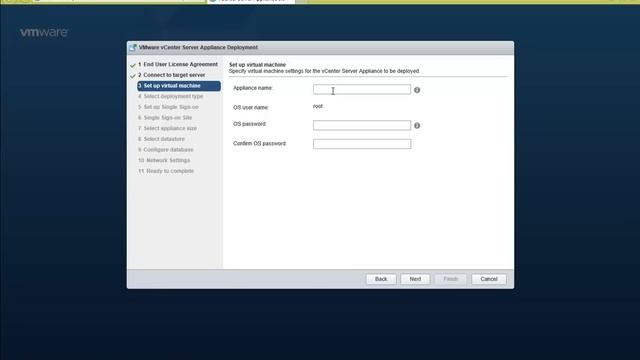Select step 4 Select deployment type
Image resolution: width=640 pixels, height=360 pixels.
pos(170,96)
